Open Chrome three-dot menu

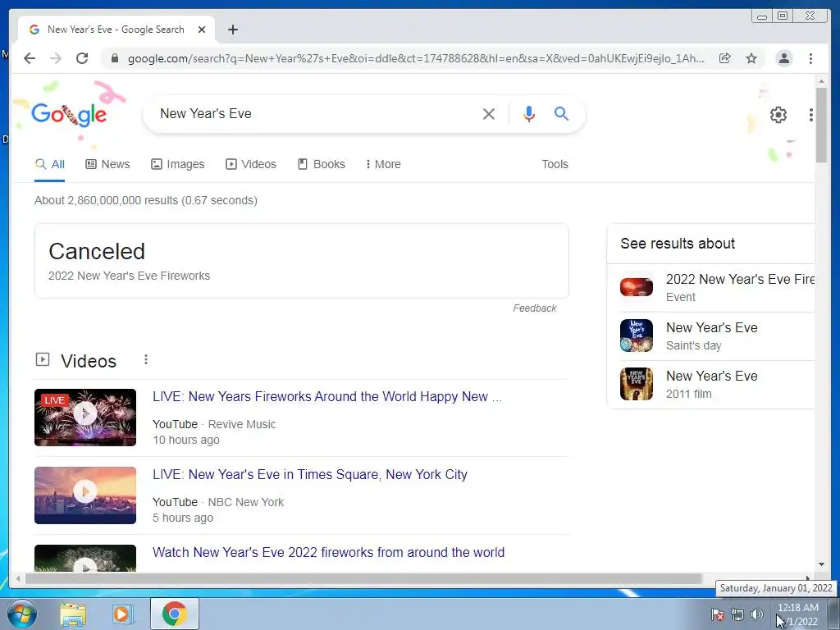tap(810, 58)
